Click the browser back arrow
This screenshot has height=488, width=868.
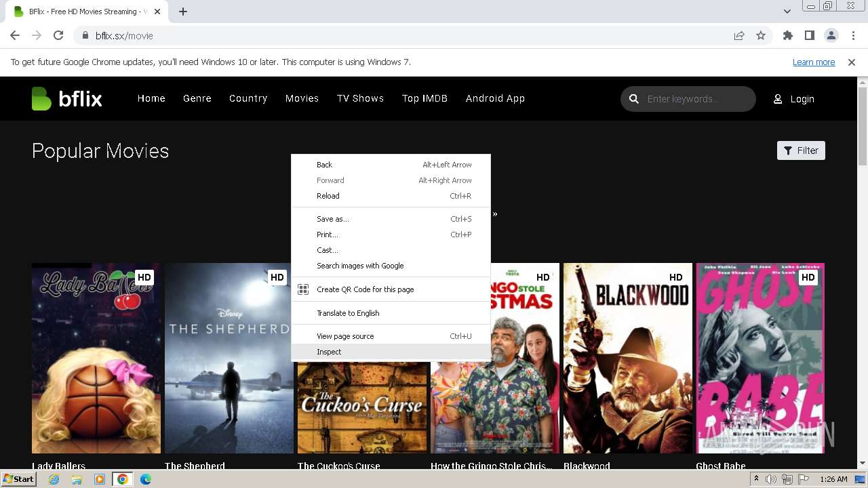coord(15,35)
